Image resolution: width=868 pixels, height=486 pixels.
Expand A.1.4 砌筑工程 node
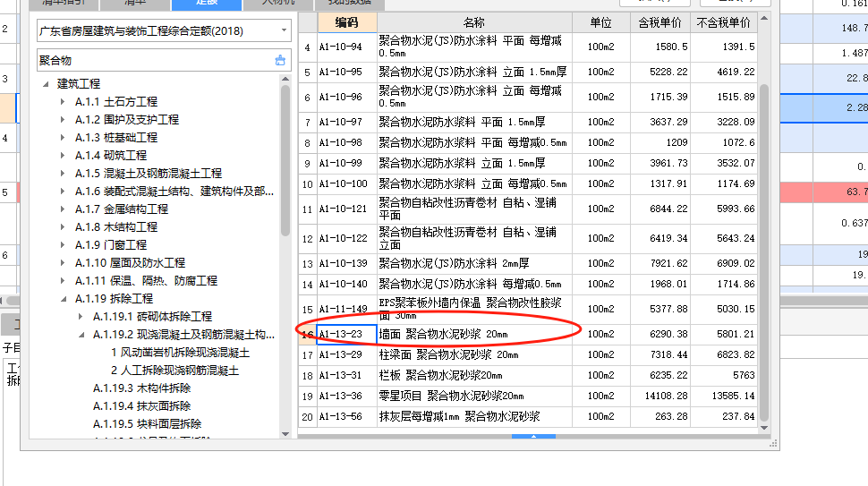(x=63, y=156)
